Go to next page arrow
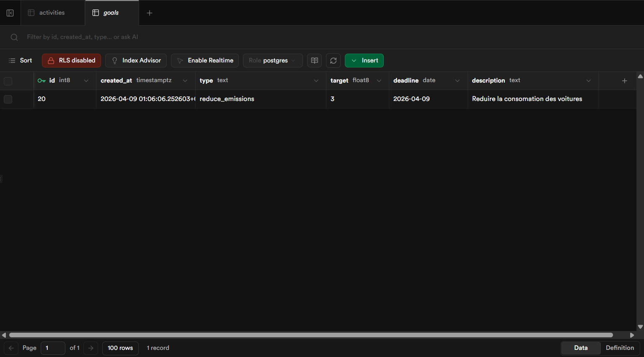Image resolution: width=644 pixels, height=357 pixels. pos(91,348)
